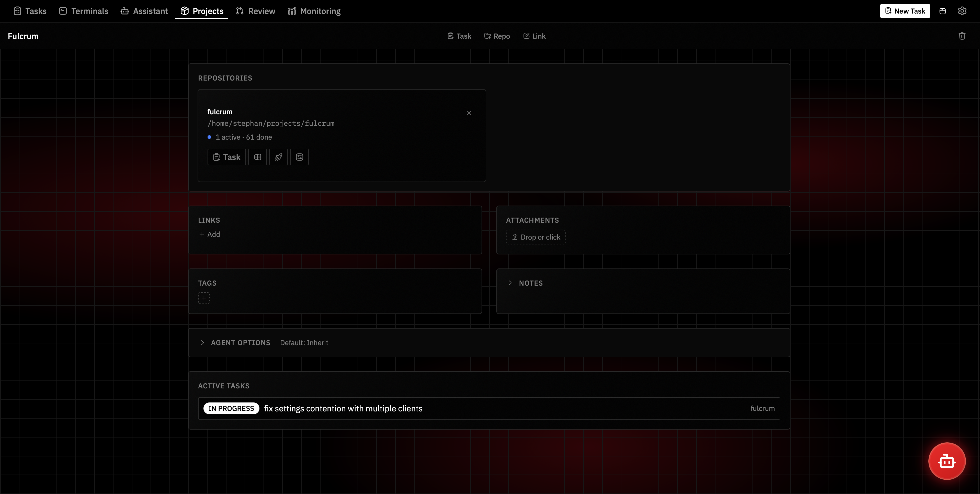Open the settings gear in top bar
This screenshot has height=494, width=980.
tap(962, 11)
